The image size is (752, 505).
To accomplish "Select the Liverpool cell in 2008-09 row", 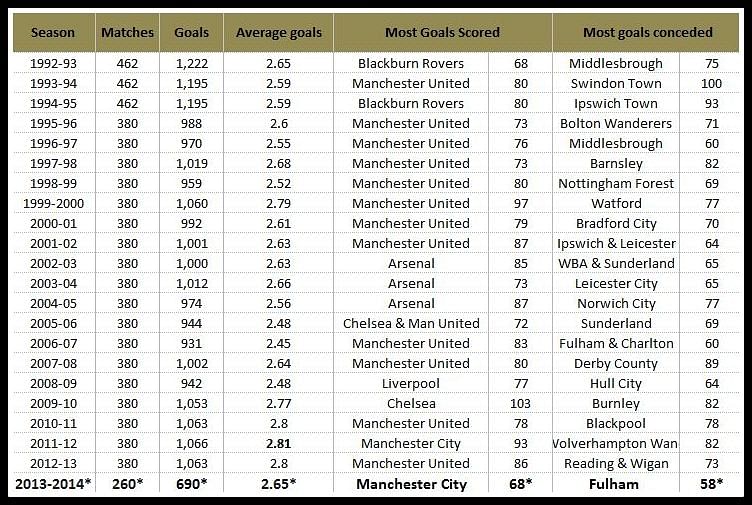I will [411, 384].
